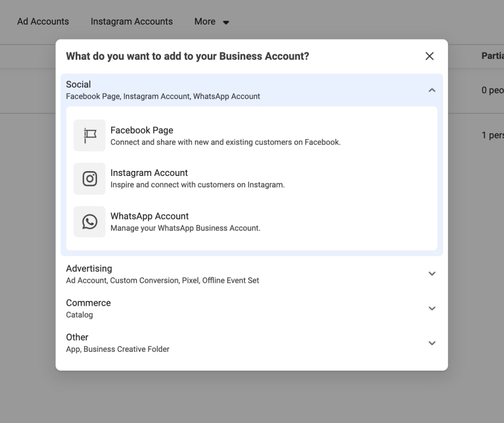Select the Facebook Page flag icon
Image resolution: width=504 pixels, height=423 pixels.
coord(89,135)
